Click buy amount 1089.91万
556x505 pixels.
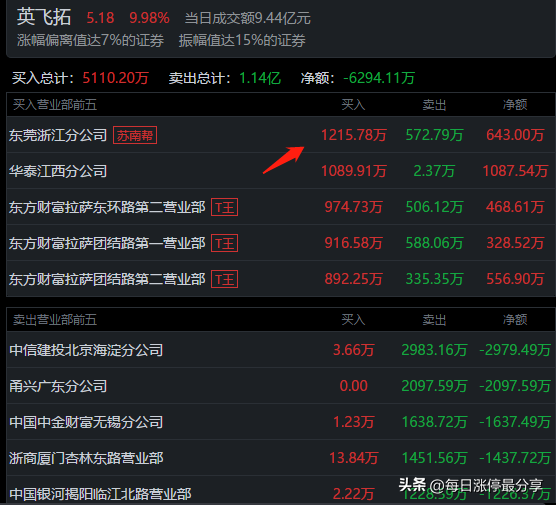354,171
